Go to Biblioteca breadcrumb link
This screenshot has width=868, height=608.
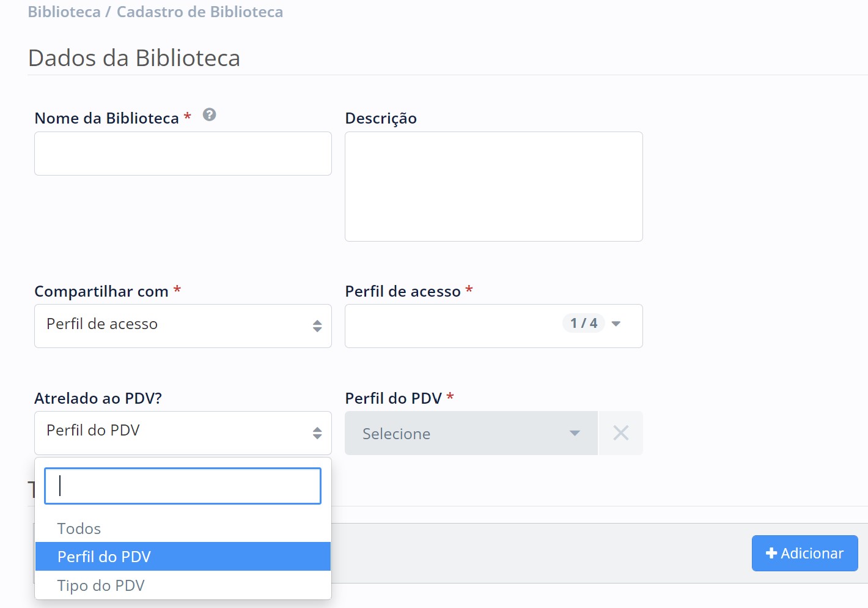coord(64,12)
